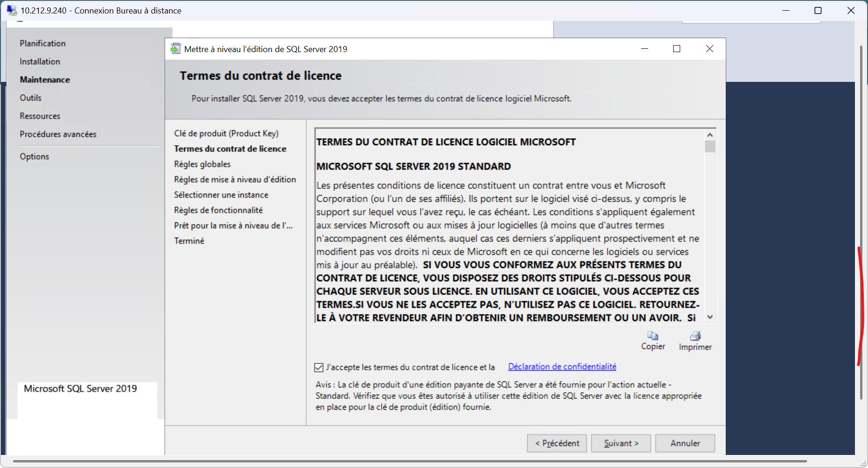868x468 pixels.
Task: Click the Imprimer printer icon
Action: [x=695, y=336]
